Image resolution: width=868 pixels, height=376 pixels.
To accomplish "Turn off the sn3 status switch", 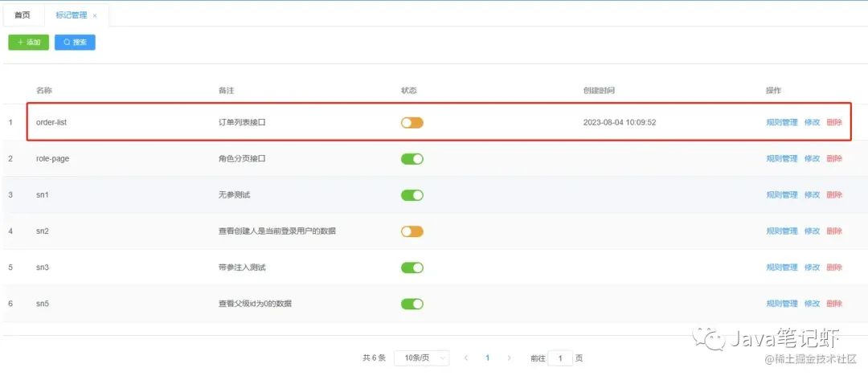I will pos(411,268).
